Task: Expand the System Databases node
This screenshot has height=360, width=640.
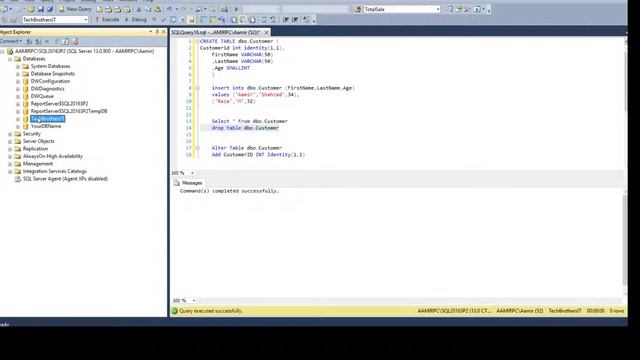Action: tap(18, 66)
